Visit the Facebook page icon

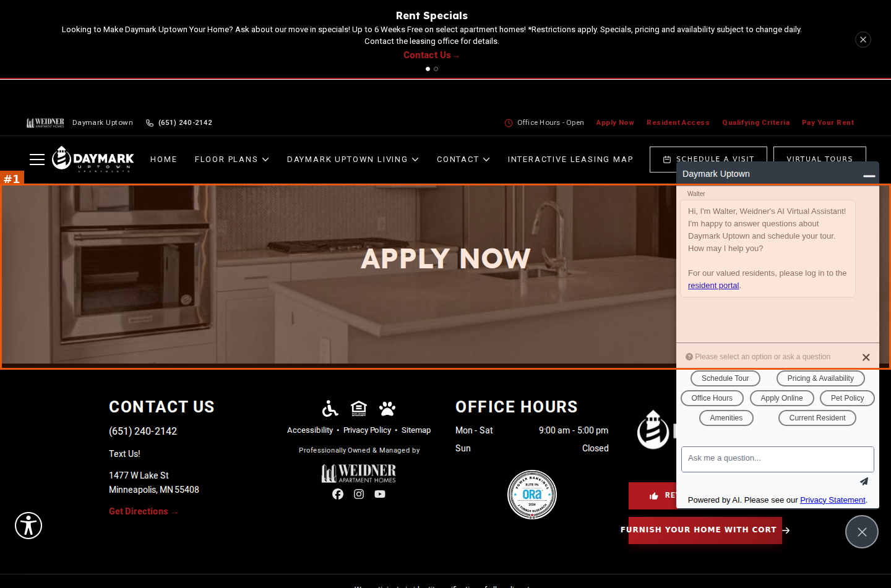pos(338,494)
